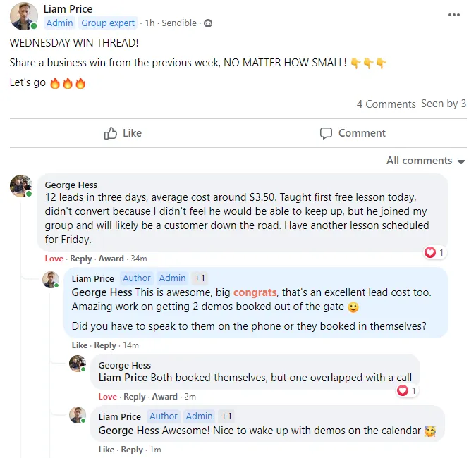Toggle Like on Liam's 1m reply
This screenshot has width=476, height=458.
106,450
